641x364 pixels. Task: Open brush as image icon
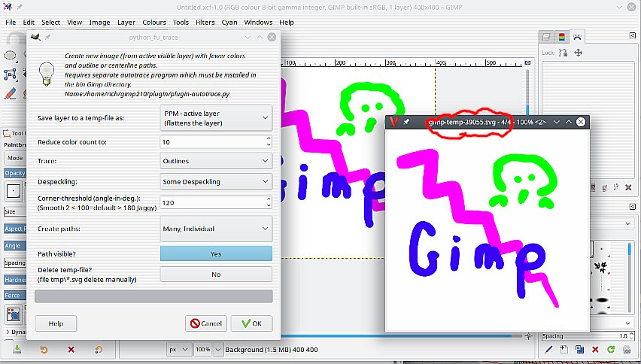click(627, 349)
